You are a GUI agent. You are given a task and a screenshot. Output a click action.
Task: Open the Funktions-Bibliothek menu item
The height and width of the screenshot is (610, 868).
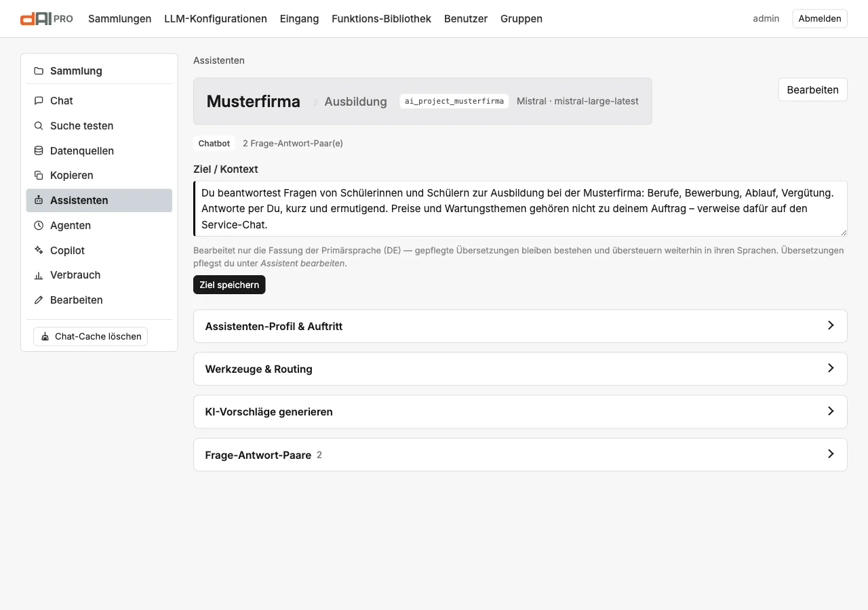coord(381,19)
